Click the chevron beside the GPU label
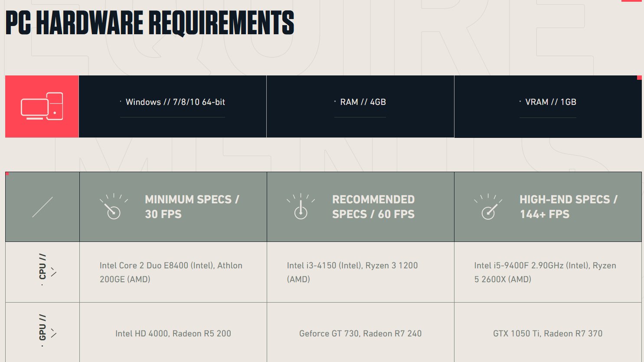This screenshot has width=644, height=362. tap(53, 333)
